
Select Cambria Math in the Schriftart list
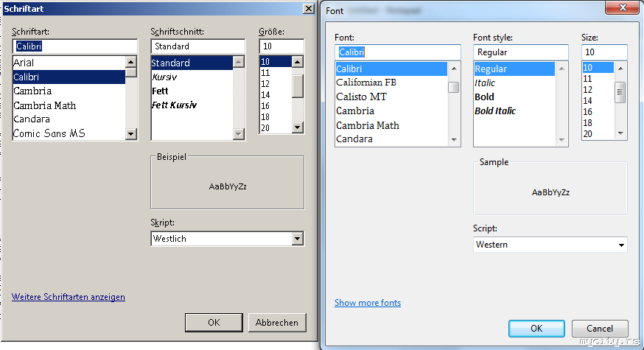coord(44,105)
